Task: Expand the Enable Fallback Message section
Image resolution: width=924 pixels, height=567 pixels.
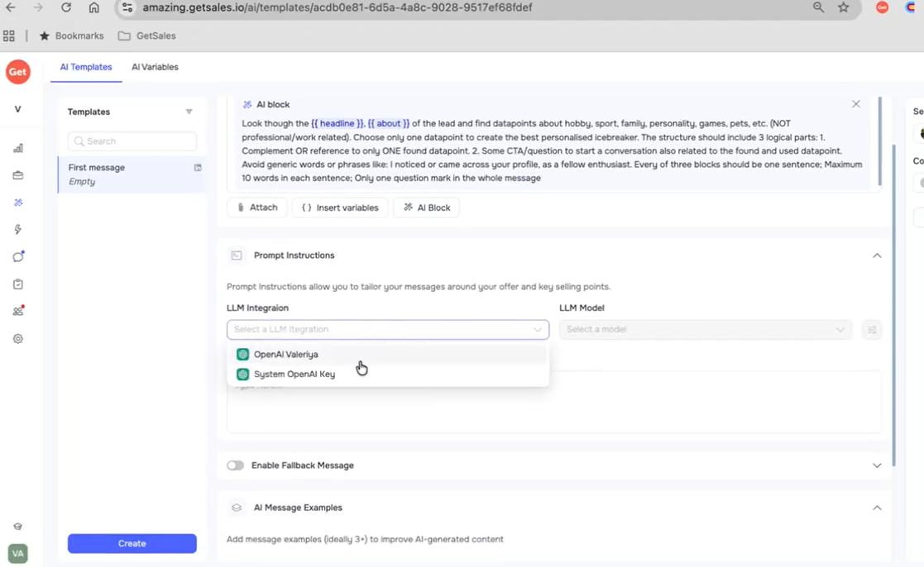Action: (877, 465)
